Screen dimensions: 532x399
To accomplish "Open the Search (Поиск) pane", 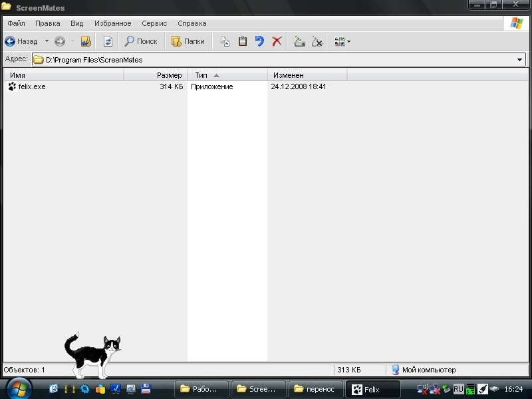I will 141,41.
